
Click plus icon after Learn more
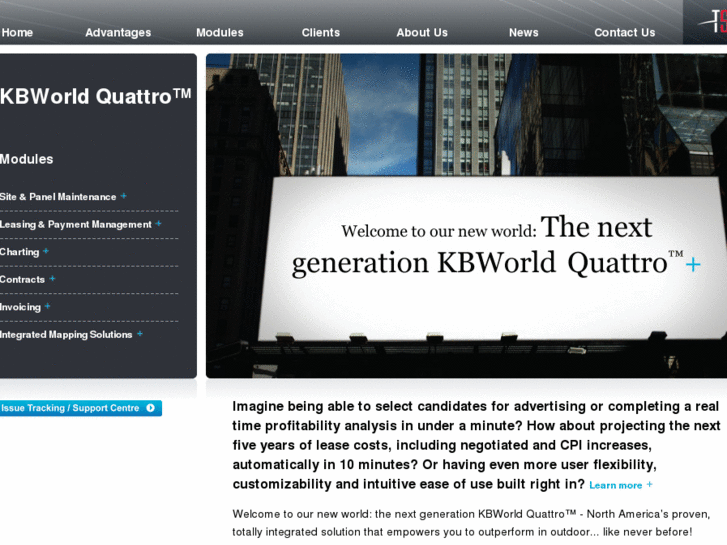(x=650, y=484)
